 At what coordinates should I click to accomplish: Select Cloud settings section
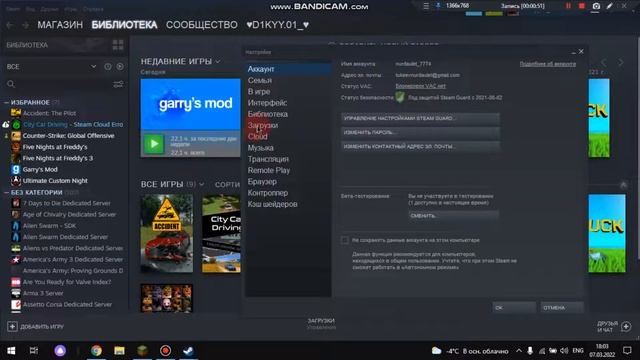click(288, 136)
